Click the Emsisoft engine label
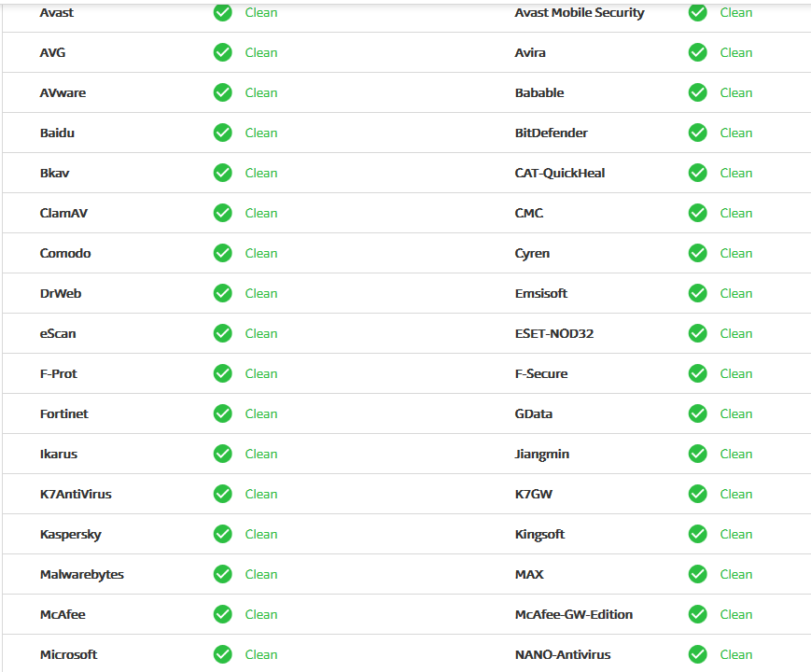This screenshot has width=811, height=672. (x=540, y=293)
